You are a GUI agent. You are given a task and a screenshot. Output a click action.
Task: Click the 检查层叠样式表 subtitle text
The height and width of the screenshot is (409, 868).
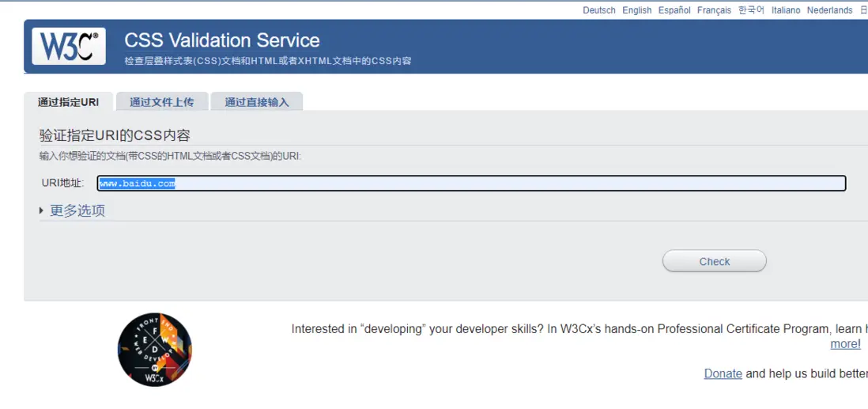[x=268, y=61]
